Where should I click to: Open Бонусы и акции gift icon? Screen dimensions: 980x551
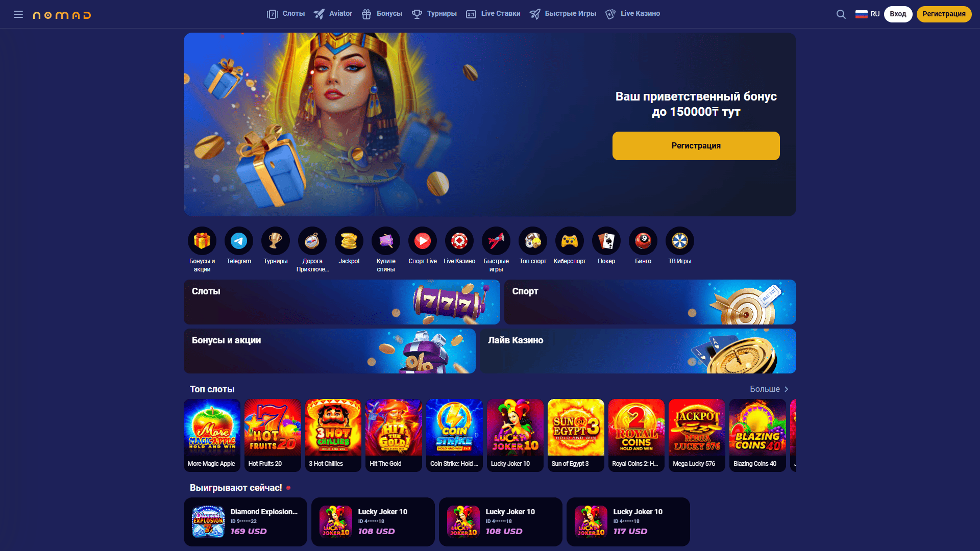point(202,241)
